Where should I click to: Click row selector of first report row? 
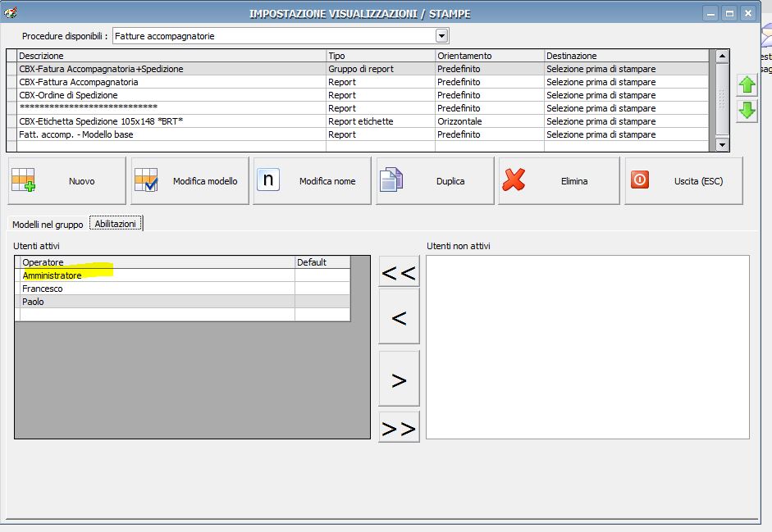coord(11,69)
